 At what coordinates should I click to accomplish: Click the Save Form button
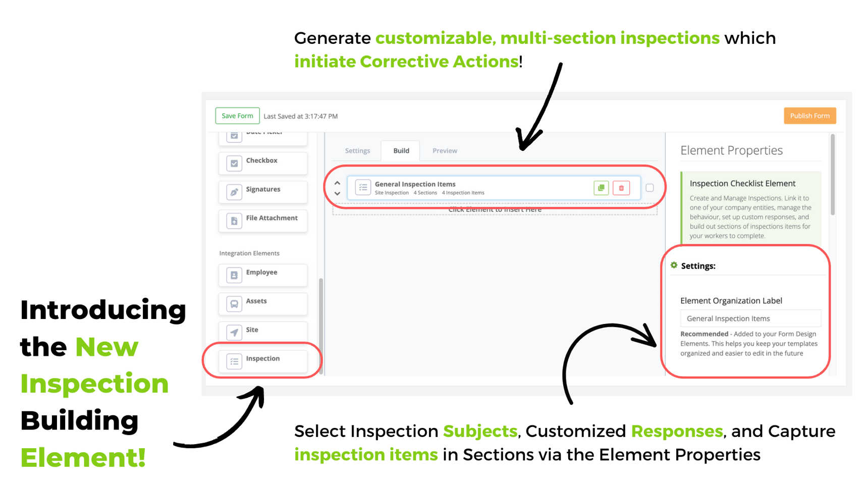click(x=237, y=115)
